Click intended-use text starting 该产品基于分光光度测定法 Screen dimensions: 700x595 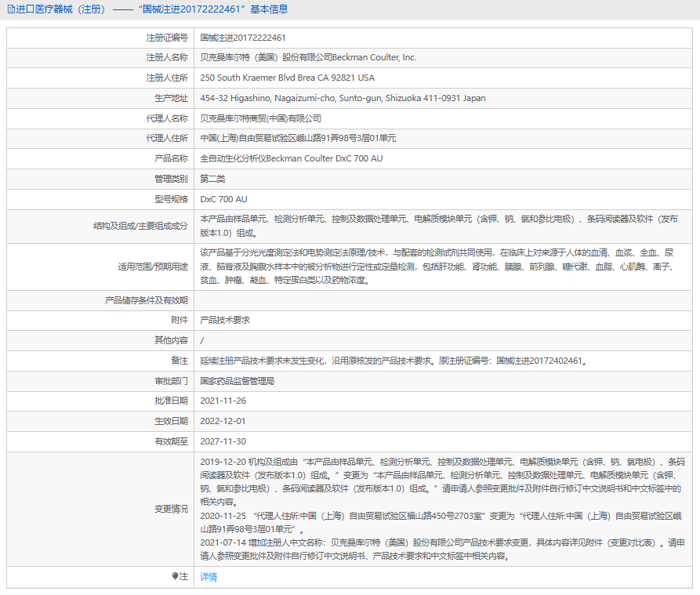click(x=437, y=267)
